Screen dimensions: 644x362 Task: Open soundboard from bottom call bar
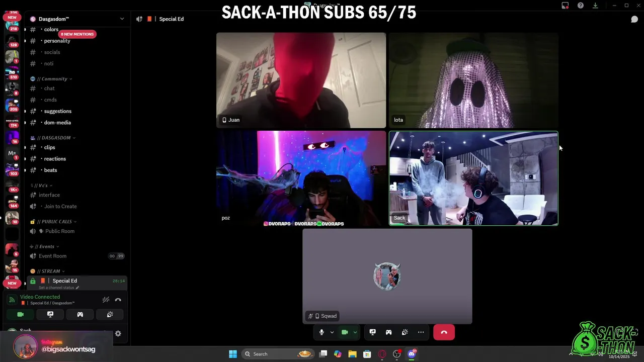click(405, 332)
